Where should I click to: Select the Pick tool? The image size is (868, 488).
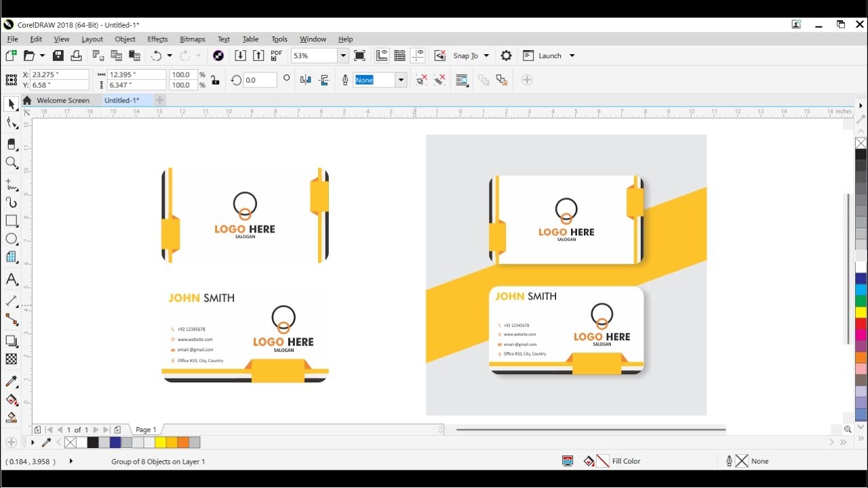click(11, 104)
